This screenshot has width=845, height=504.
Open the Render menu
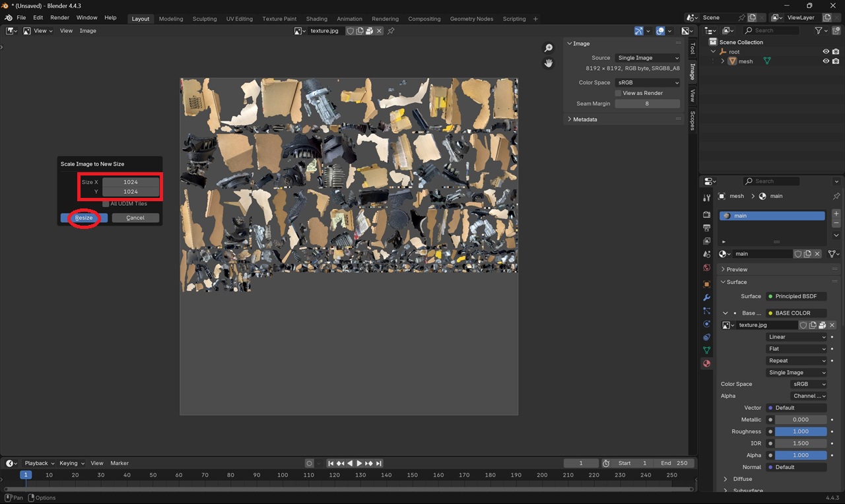click(59, 18)
